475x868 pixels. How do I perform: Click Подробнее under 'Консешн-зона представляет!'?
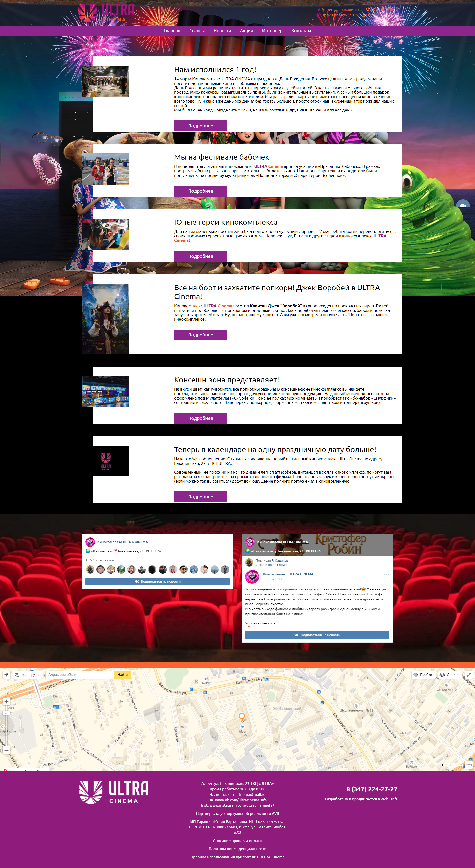(x=201, y=418)
